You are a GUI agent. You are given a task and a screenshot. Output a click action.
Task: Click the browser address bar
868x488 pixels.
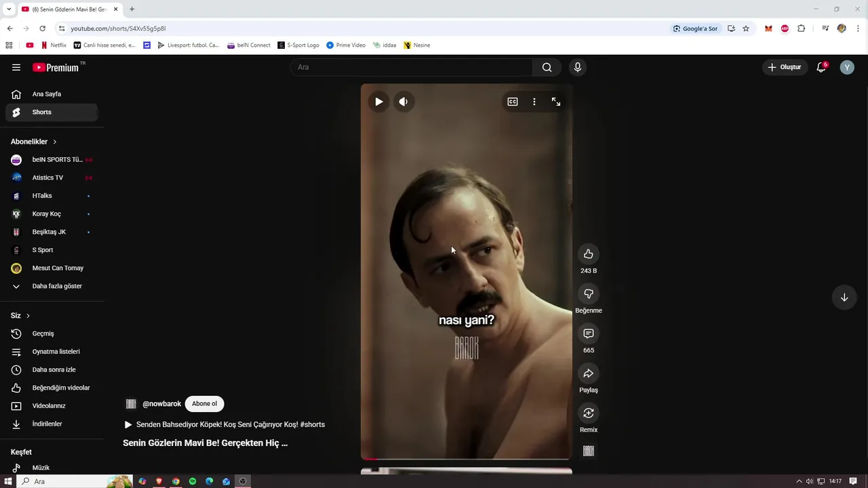pyautogui.click(x=366, y=28)
